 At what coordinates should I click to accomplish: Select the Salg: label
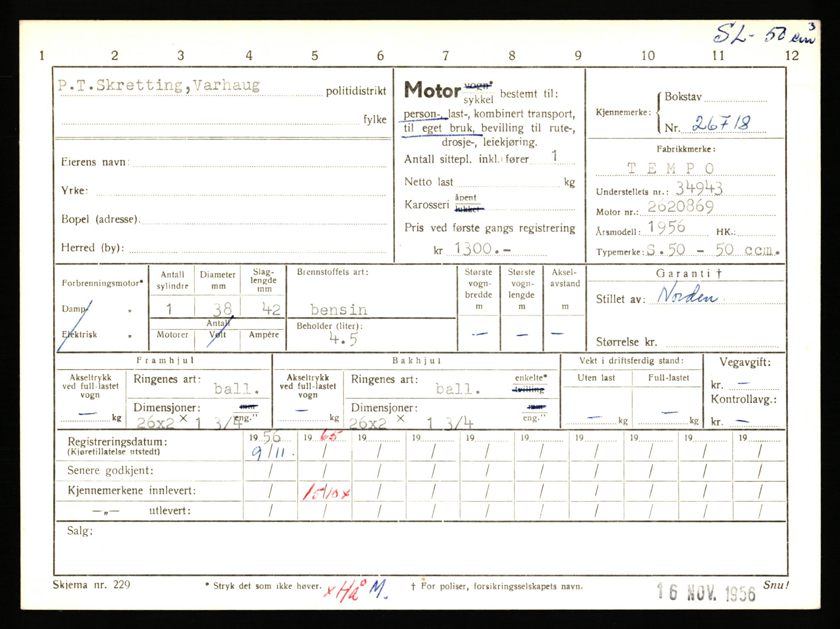(80, 531)
